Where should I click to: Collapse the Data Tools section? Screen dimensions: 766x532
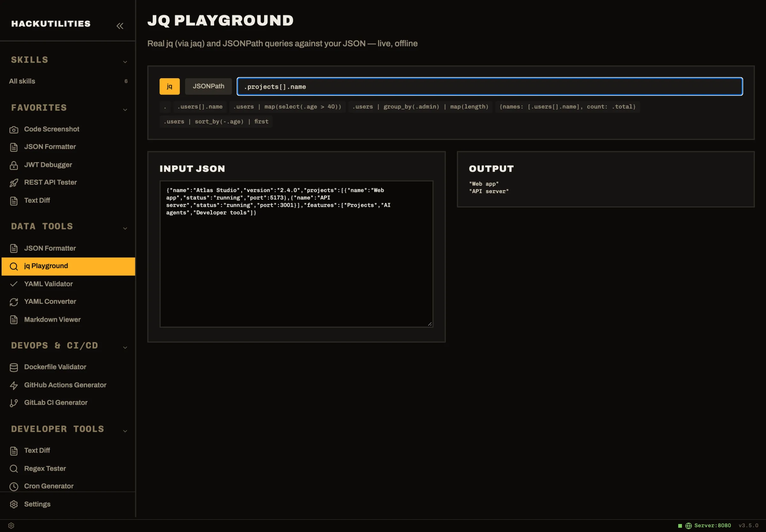[125, 228]
